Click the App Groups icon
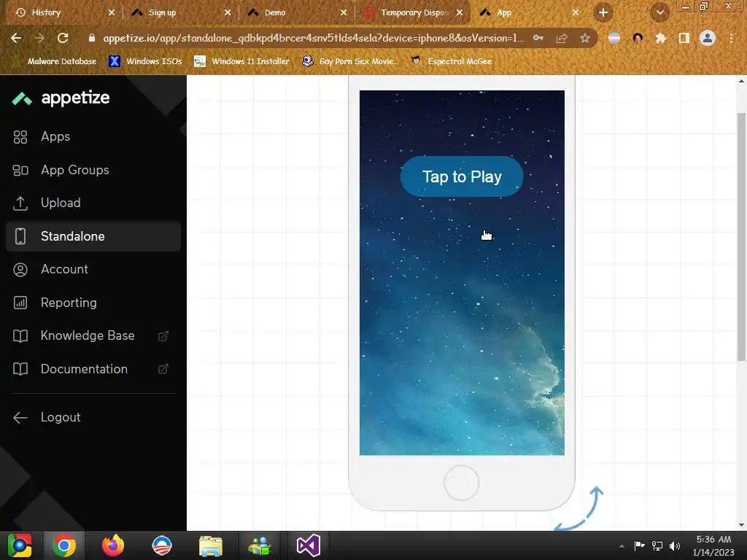Screen dimensions: 747x560 coord(20,170)
